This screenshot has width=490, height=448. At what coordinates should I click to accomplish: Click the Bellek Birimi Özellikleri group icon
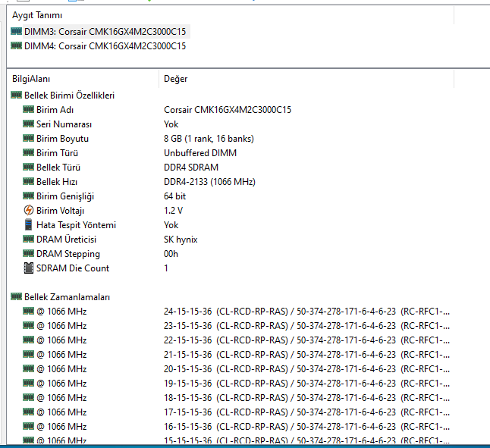click(x=16, y=95)
